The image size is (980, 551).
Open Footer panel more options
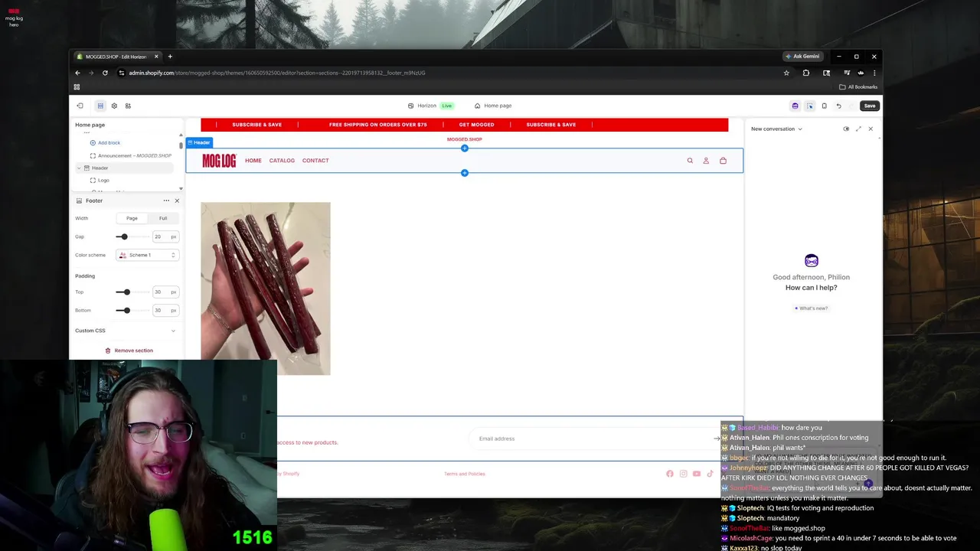pos(166,201)
